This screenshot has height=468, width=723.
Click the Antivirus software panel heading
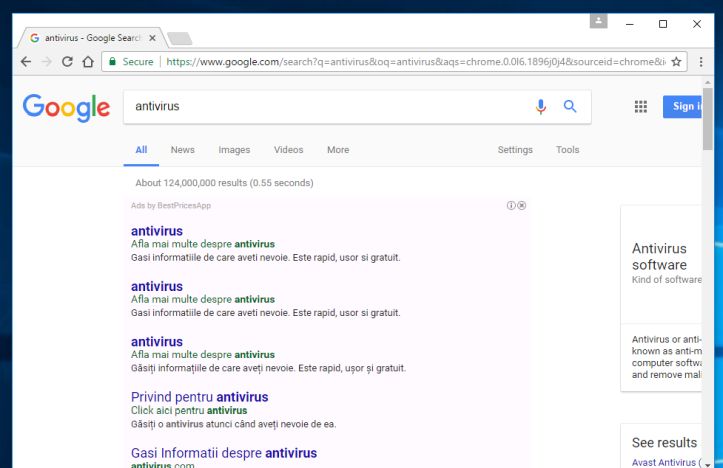[659, 257]
